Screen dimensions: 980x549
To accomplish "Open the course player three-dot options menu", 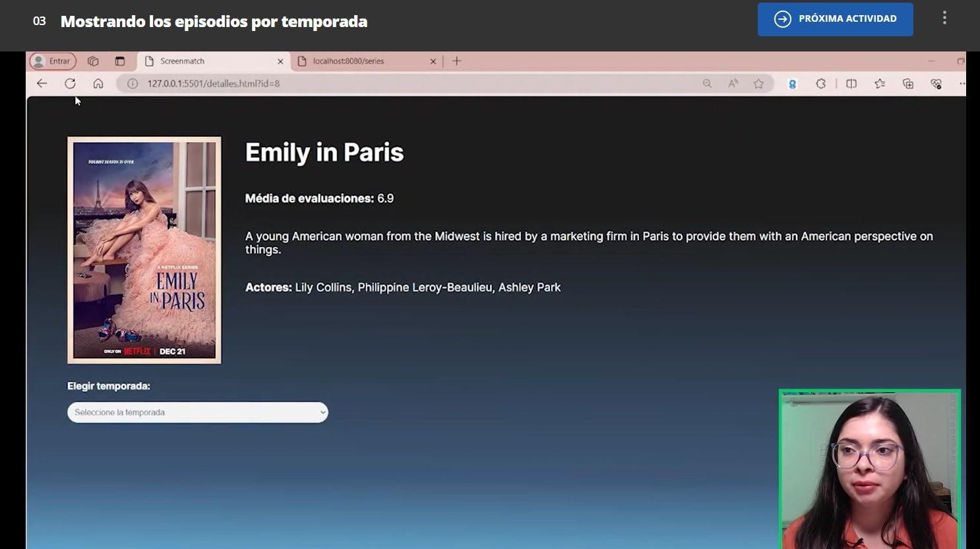I will click(944, 18).
